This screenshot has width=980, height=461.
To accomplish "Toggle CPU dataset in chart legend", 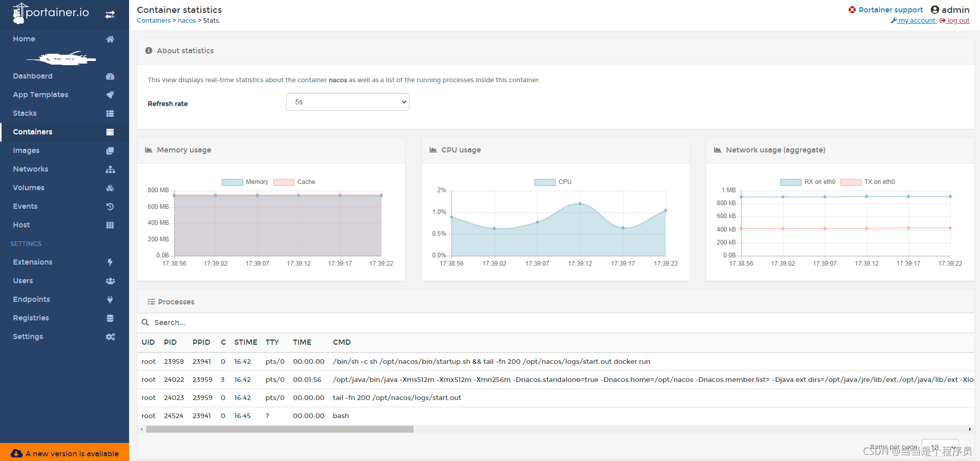I will tap(553, 182).
